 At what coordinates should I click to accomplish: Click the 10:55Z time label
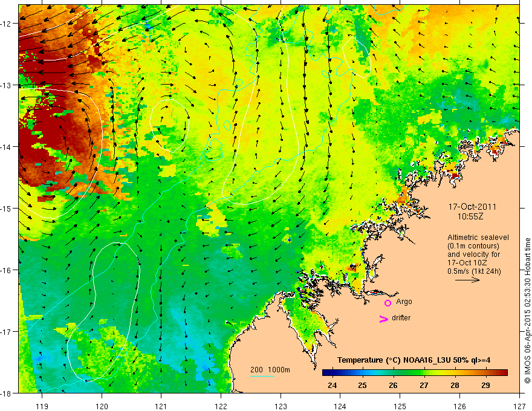(470, 216)
